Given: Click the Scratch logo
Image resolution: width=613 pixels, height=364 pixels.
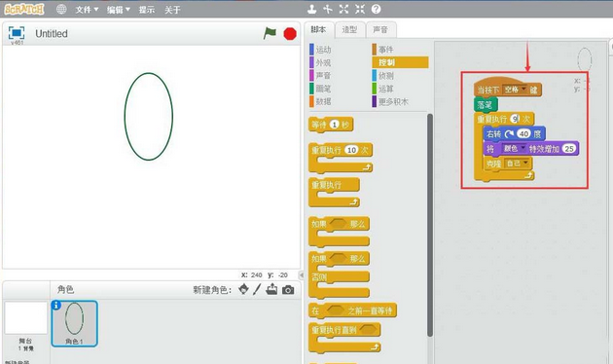Looking at the screenshot, I should point(24,9).
